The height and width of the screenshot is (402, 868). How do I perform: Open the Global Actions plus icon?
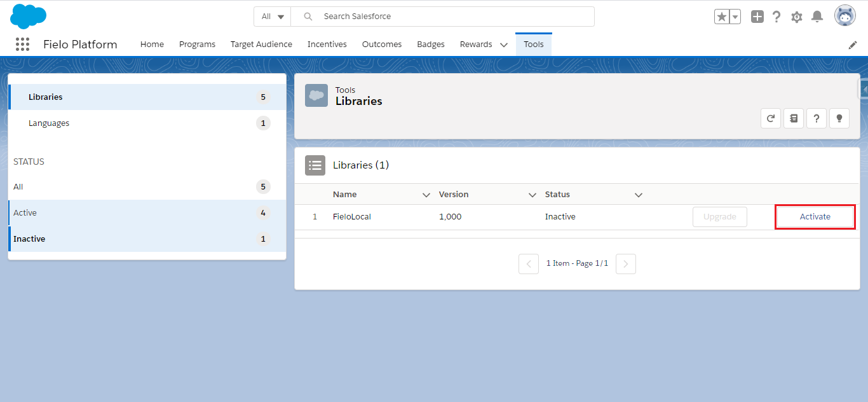[x=757, y=17]
